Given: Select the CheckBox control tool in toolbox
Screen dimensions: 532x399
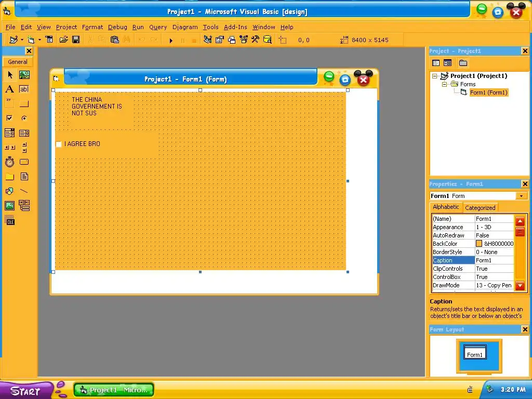Looking at the screenshot, I should point(10,118).
